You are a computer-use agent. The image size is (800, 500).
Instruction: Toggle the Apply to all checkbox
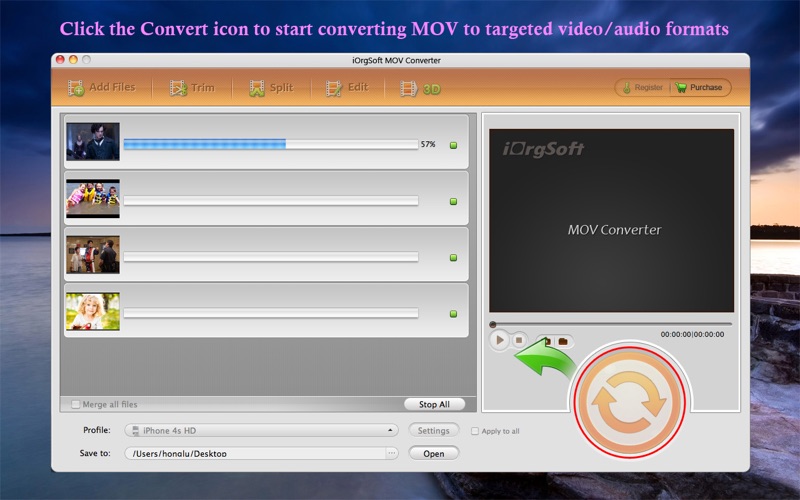(x=475, y=431)
